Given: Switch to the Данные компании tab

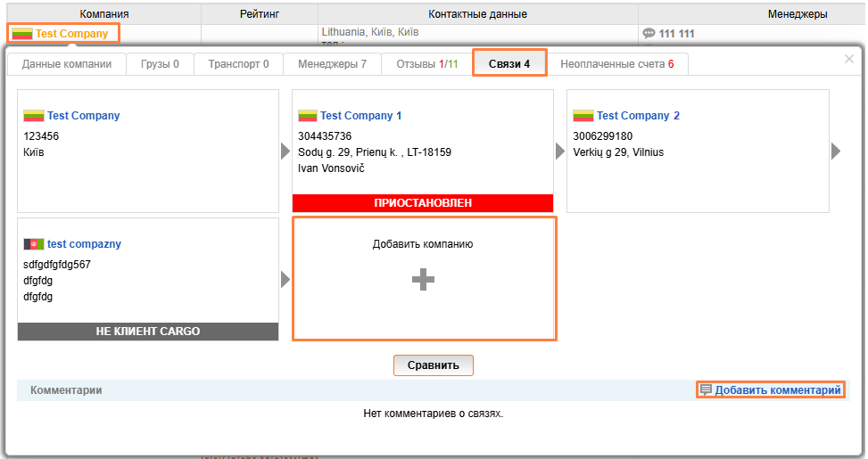Looking at the screenshot, I should pyautogui.click(x=67, y=64).
